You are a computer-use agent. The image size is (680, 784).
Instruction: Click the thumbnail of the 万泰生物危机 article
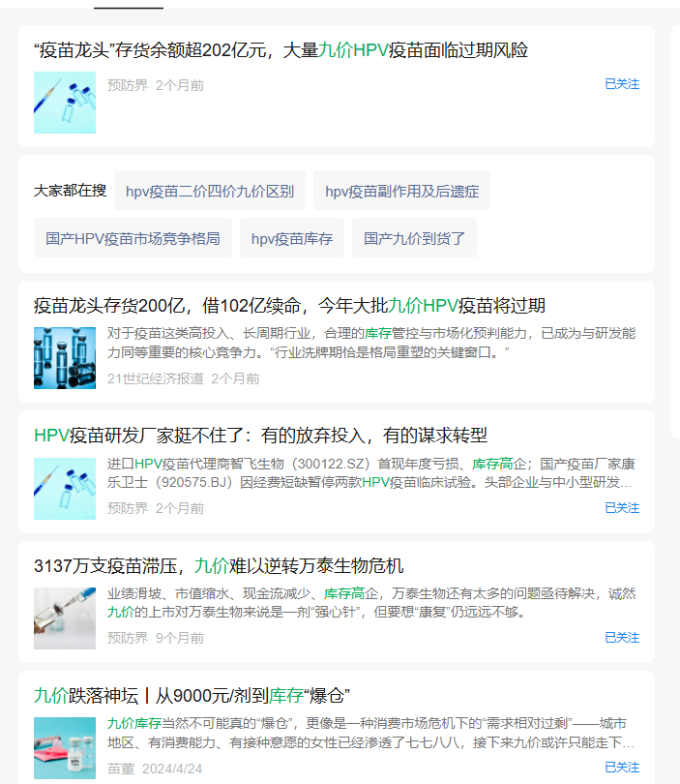pos(65,618)
